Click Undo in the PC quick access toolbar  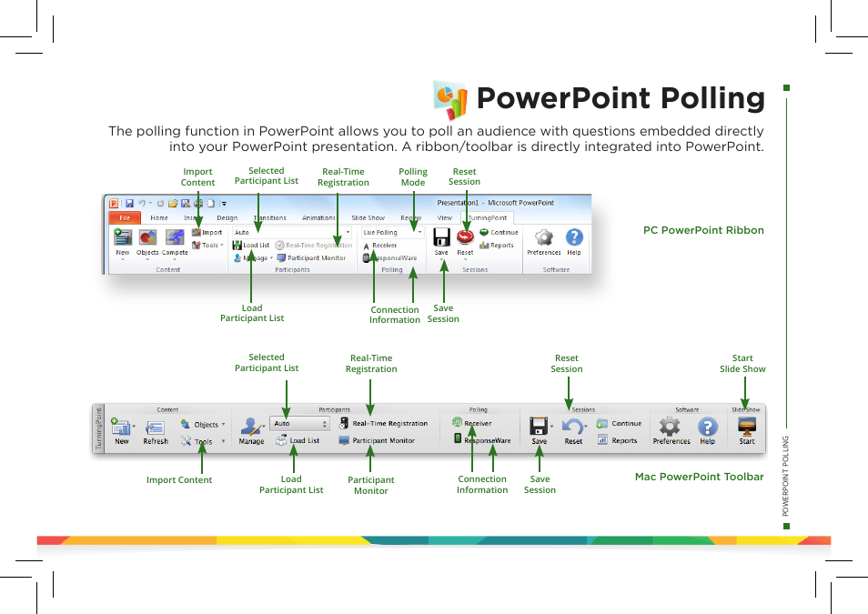pos(142,203)
